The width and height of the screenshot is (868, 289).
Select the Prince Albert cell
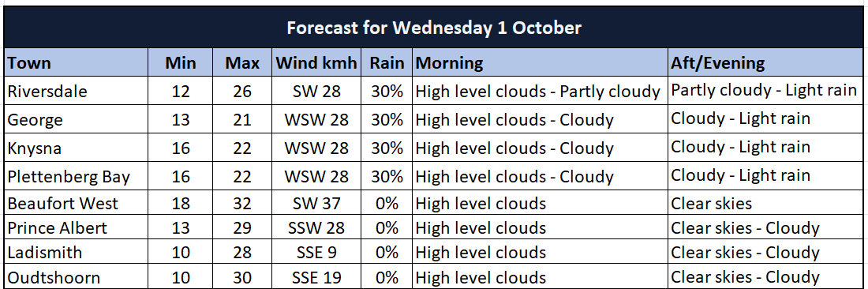point(77,227)
